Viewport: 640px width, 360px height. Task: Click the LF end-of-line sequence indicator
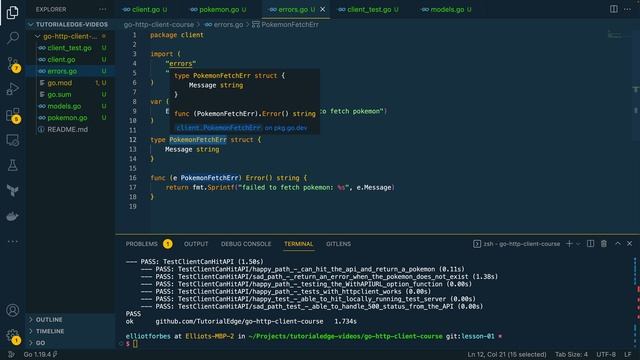(627, 354)
